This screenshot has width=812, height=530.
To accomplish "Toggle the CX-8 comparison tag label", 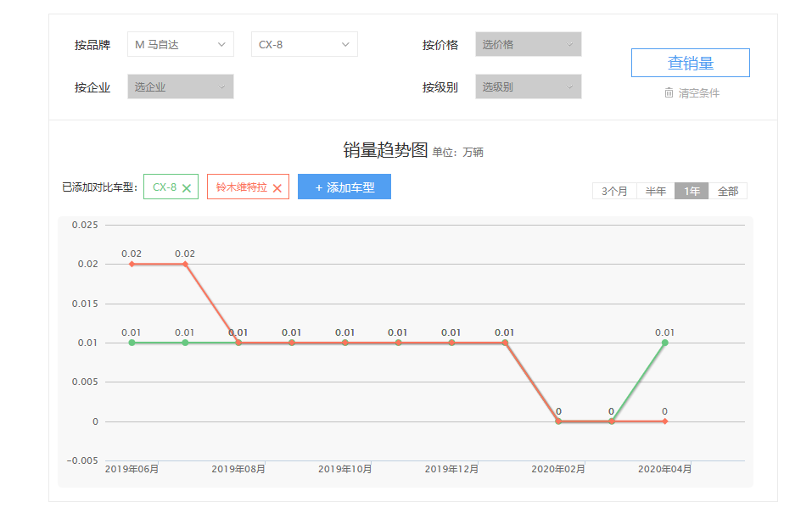I will point(165,187).
